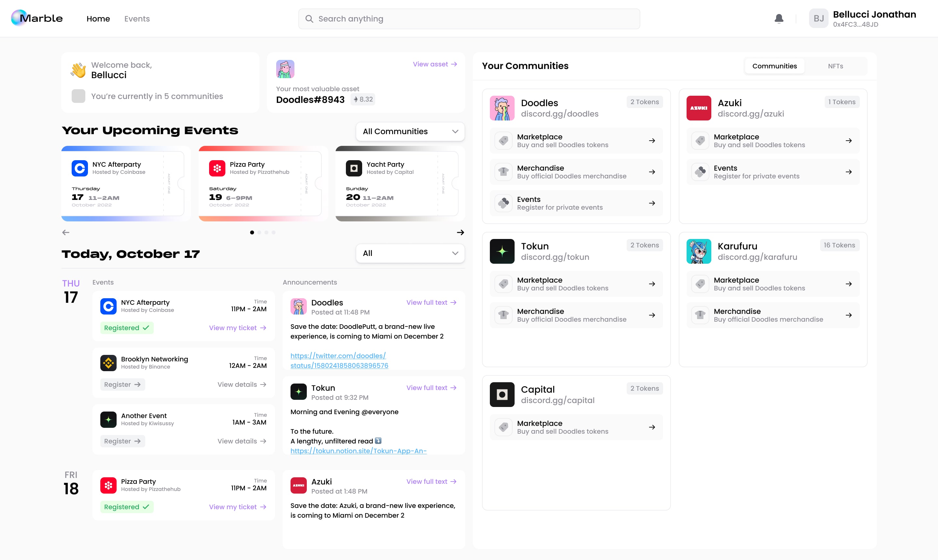Click Azuki Marketplace arrow
This screenshot has width=938, height=560.
(x=848, y=141)
